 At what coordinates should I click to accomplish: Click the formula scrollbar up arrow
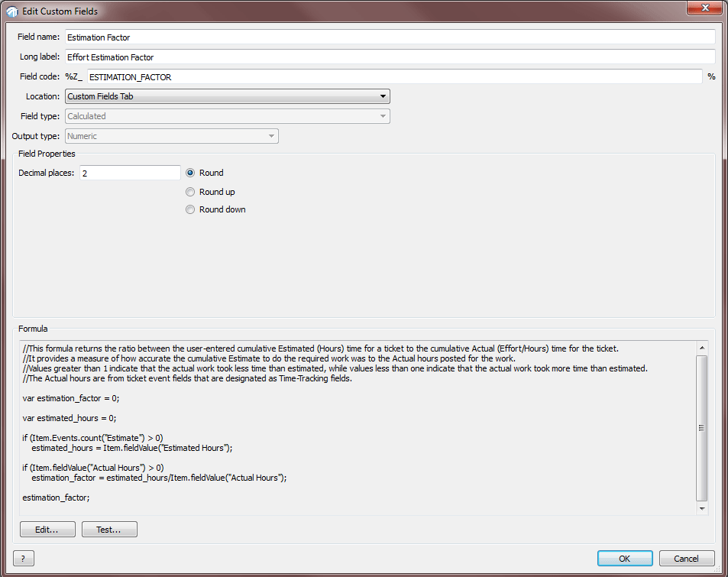click(702, 348)
